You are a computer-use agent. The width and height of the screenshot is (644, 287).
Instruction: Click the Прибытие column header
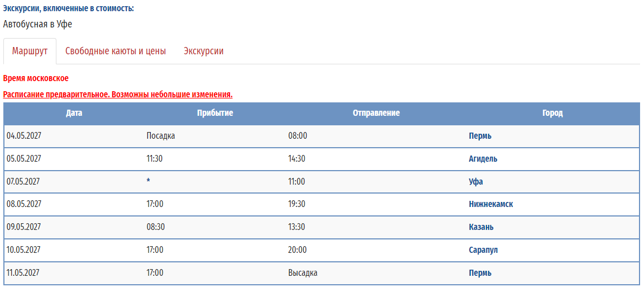coord(215,114)
